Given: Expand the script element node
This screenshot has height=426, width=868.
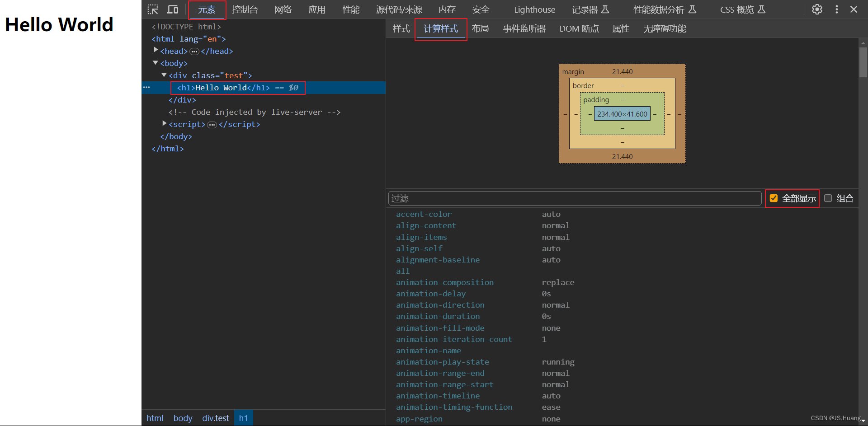Looking at the screenshot, I should 165,123.
